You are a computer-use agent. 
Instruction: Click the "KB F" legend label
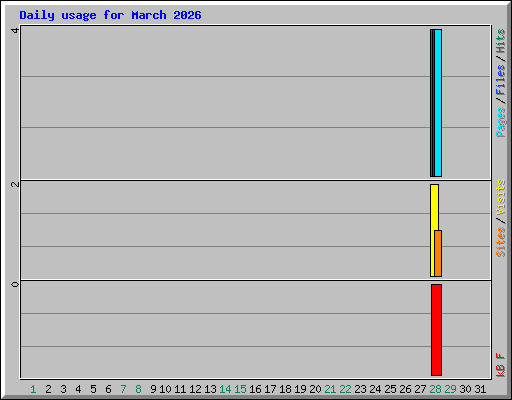(500, 365)
